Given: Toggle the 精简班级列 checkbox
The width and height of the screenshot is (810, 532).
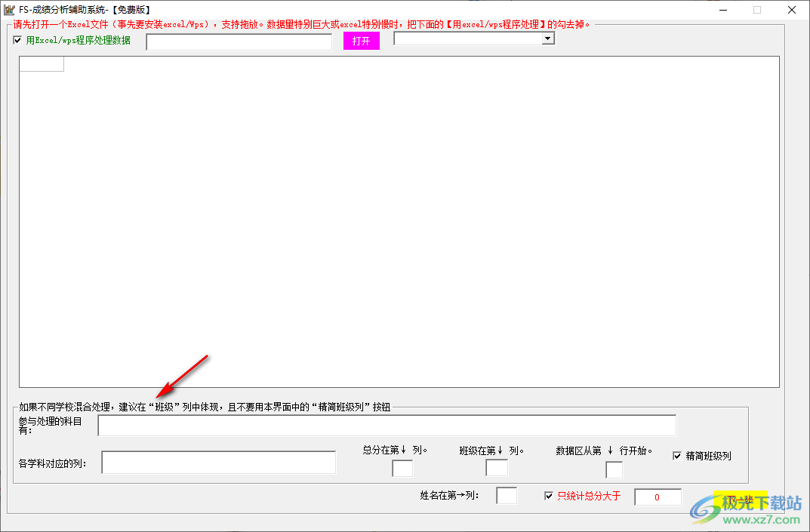Looking at the screenshot, I should [677, 455].
